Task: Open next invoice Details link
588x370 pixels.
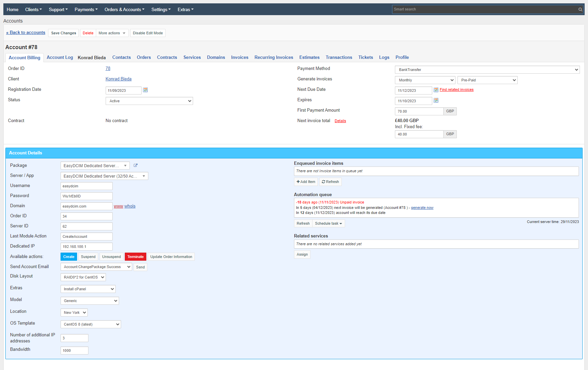Action: coord(340,121)
